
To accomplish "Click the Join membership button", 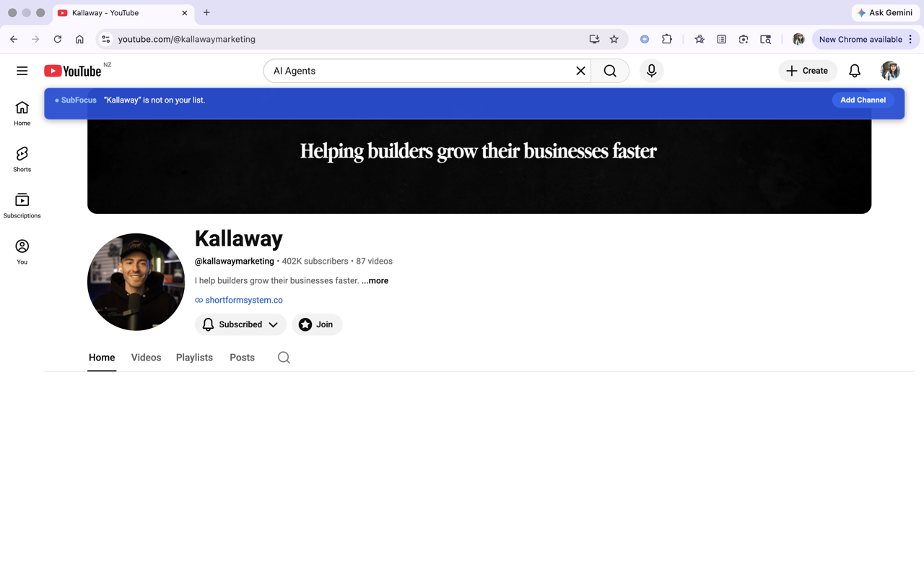I will pos(317,324).
